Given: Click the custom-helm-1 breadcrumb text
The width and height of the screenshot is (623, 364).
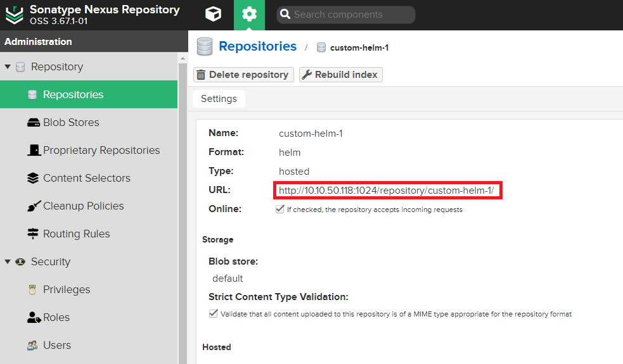Looking at the screenshot, I should pos(359,47).
